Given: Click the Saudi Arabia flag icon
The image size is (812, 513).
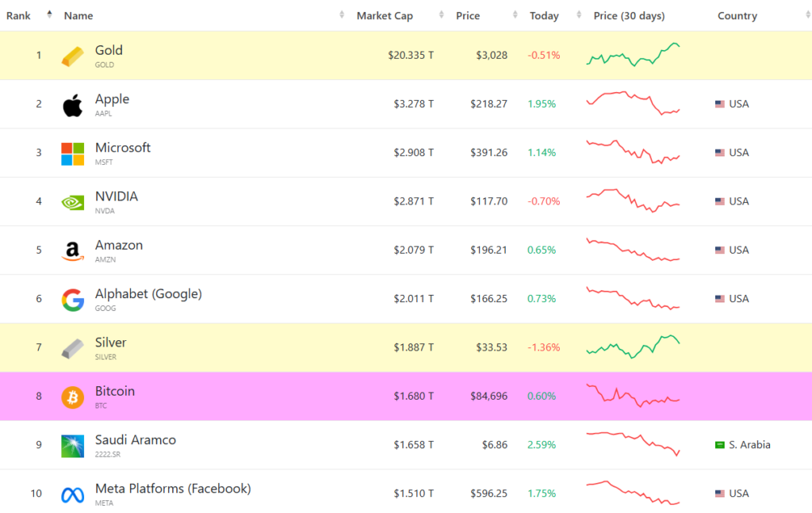Looking at the screenshot, I should pos(720,445).
